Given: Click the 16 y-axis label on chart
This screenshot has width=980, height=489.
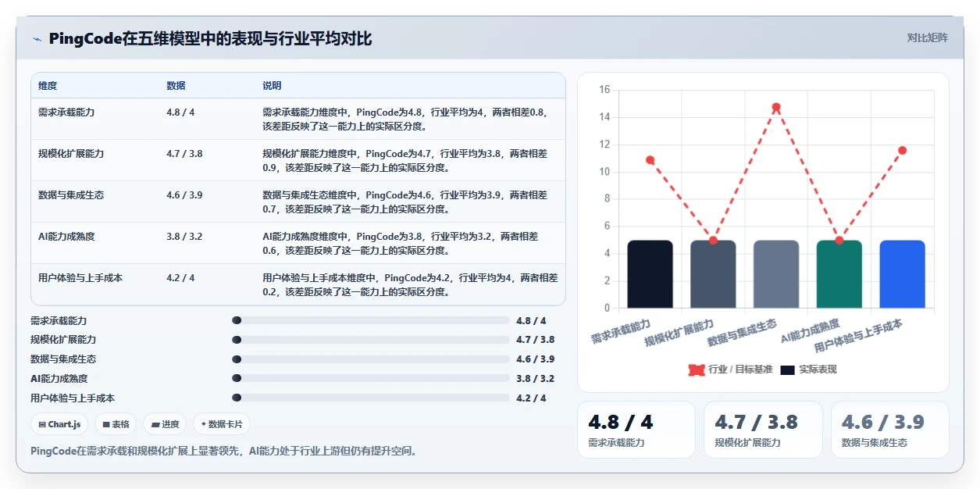Looking at the screenshot, I should coord(604,90).
